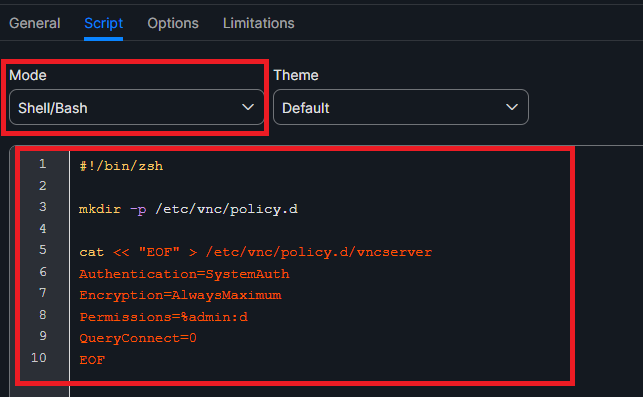Click the cat << "EOF" heredoc line
Screen dimensions: 643x397
255,252
